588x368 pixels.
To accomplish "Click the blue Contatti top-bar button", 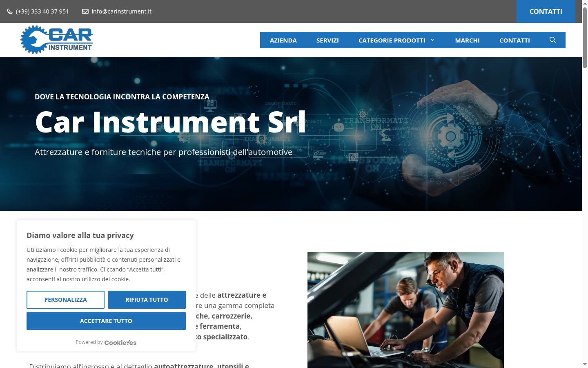I will [x=546, y=11].
